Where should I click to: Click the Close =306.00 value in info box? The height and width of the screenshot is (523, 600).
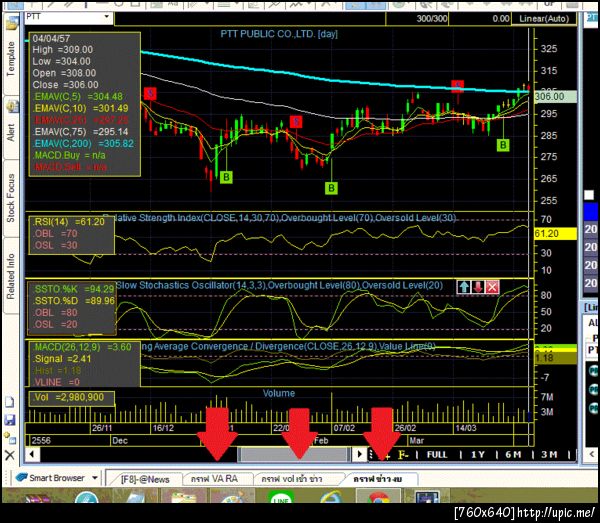65,85
